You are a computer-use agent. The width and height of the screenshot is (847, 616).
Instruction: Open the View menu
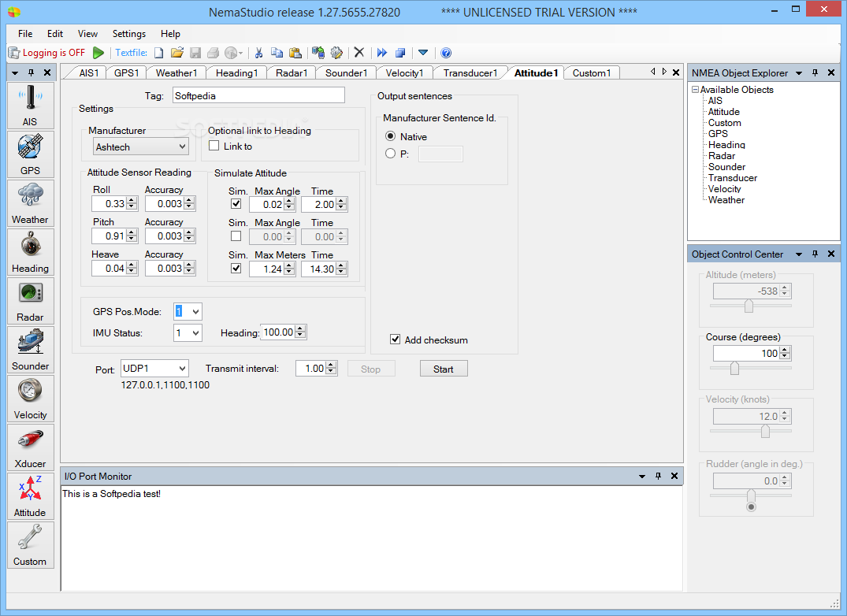[87, 33]
